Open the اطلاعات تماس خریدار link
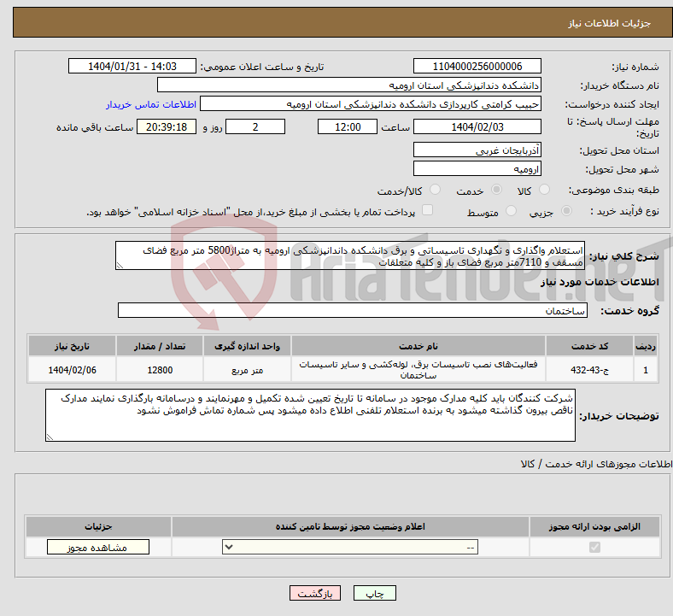The image size is (673, 616). click(151, 104)
